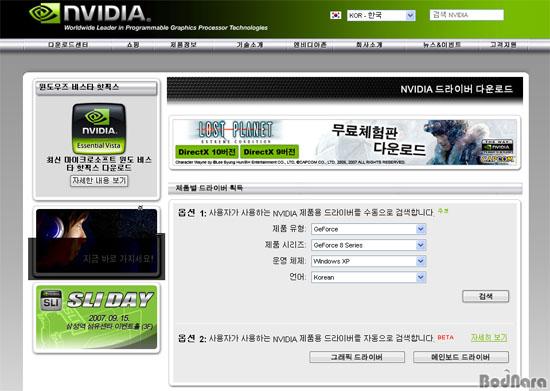Open the 다운로드센터 menu item

pyautogui.click(x=68, y=45)
